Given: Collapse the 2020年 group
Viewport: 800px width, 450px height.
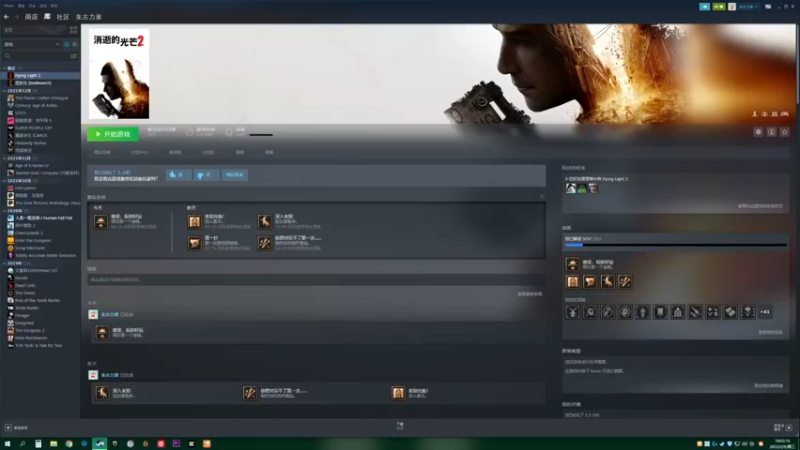Looking at the screenshot, I should (x=4, y=210).
